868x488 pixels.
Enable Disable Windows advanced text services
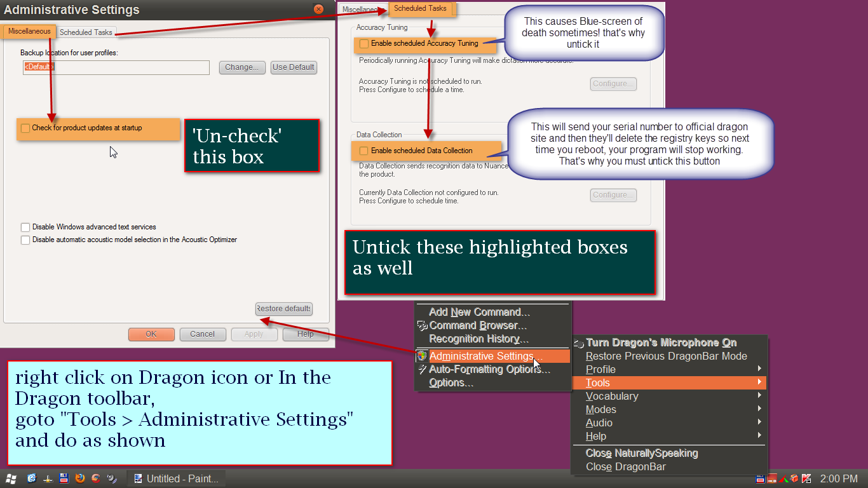coord(25,227)
